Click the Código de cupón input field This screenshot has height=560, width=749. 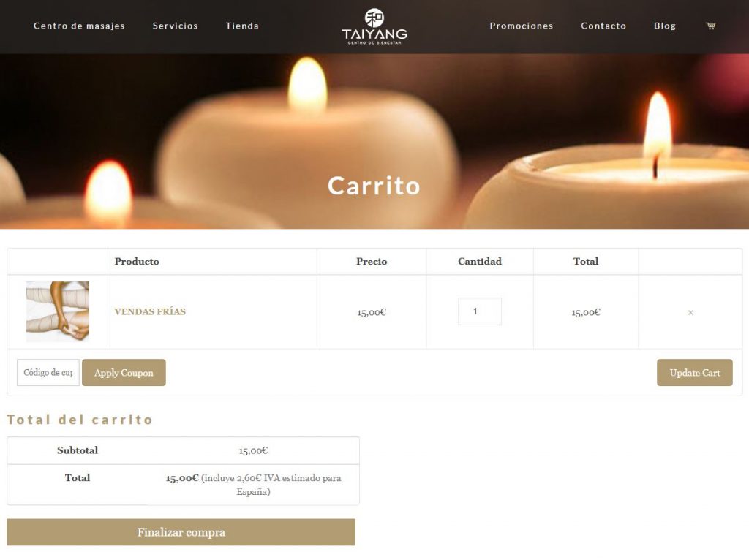point(47,372)
